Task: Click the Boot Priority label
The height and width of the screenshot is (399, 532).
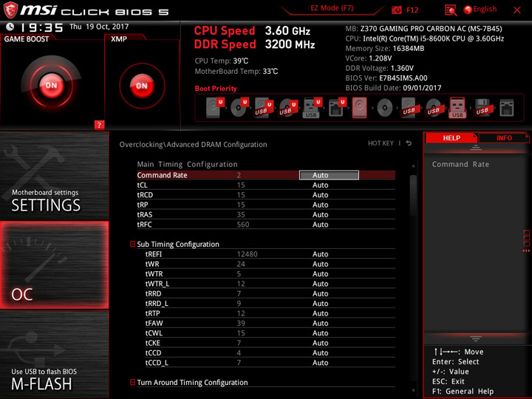Action: tap(216, 88)
